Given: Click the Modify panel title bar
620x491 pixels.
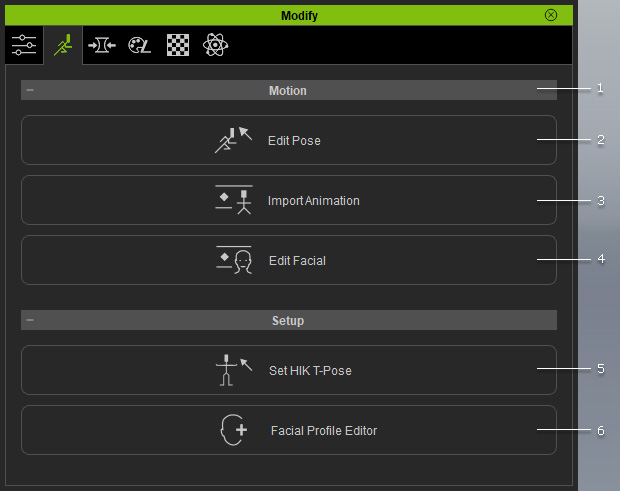Looking at the screenshot, I should (x=287, y=15).
